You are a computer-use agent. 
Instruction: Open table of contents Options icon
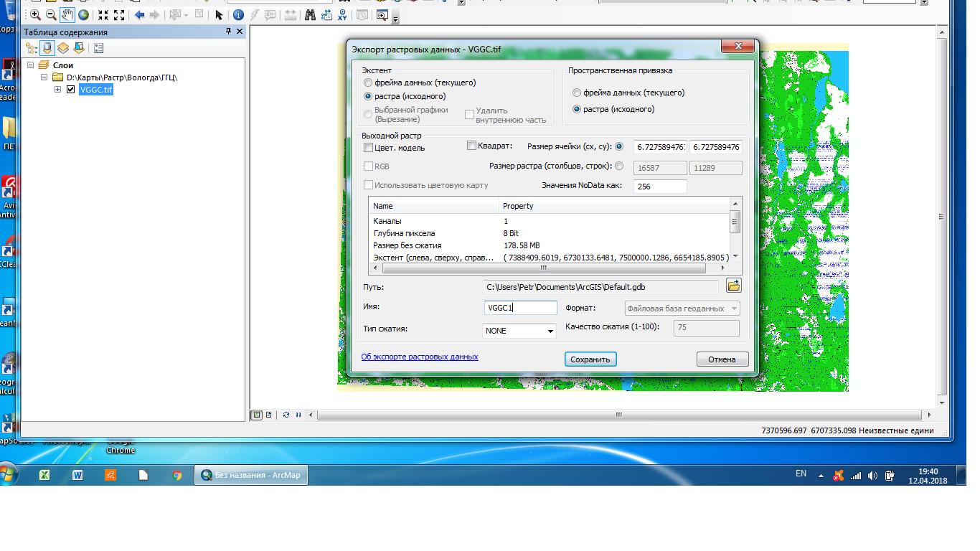click(99, 48)
